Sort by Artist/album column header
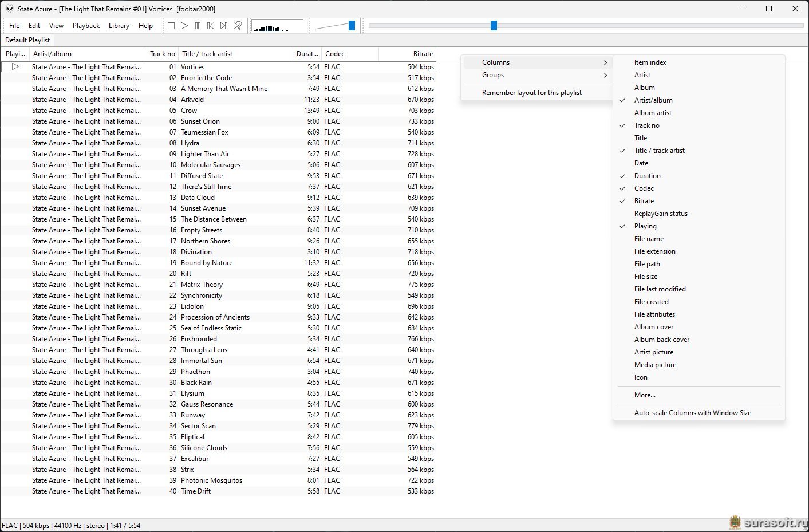 86,54
